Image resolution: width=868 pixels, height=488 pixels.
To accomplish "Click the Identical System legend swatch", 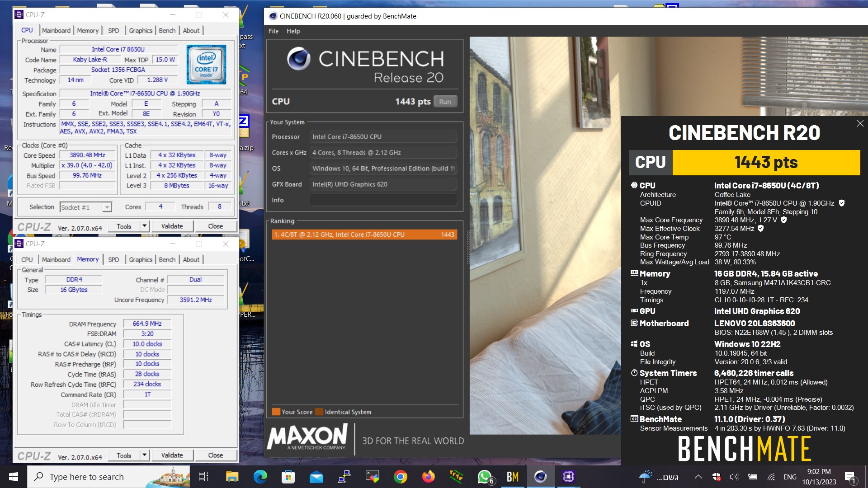I will 319,412.
